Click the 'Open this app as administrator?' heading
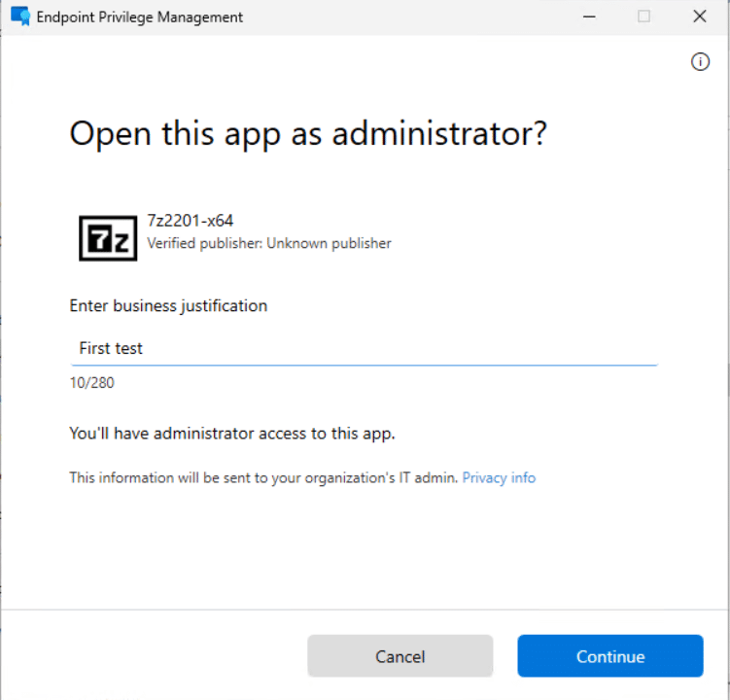Viewport: 730px width, 700px height. coord(308,134)
